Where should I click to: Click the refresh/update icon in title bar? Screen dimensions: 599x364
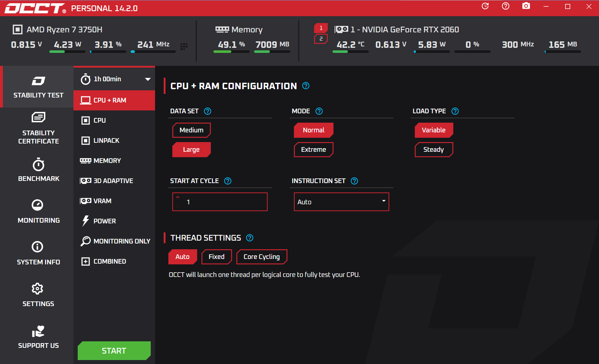(485, 6)
